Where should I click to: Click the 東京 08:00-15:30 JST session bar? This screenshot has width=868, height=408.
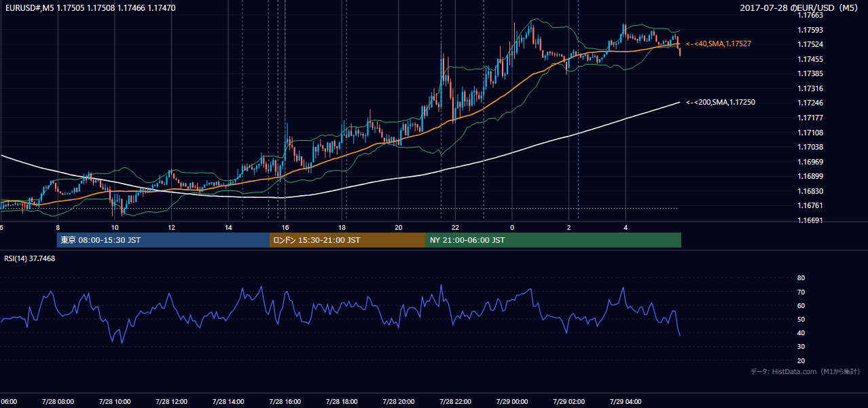[163, 240]
